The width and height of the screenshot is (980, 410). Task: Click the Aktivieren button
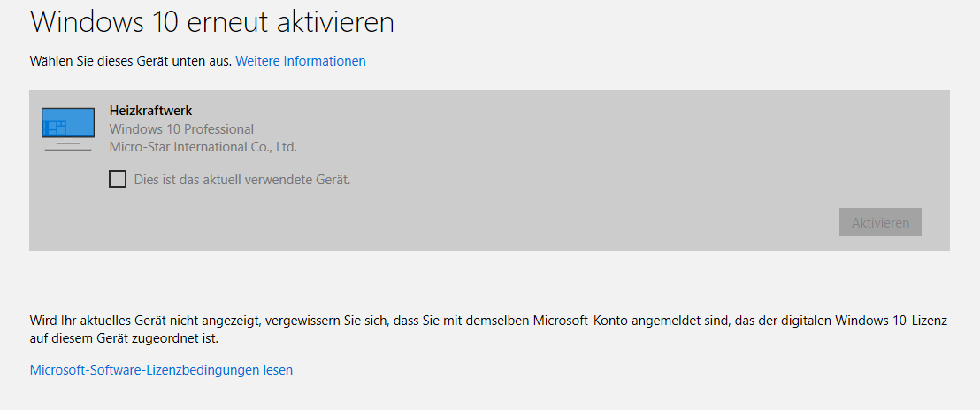point(880,222)
